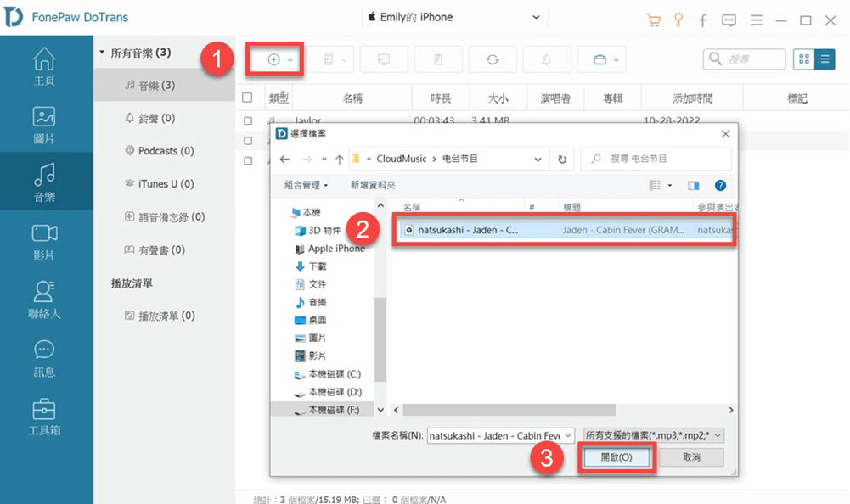The image size is (850, 504).
Task: Open recent locations dropdown in dialog
Action: [324, 159]
